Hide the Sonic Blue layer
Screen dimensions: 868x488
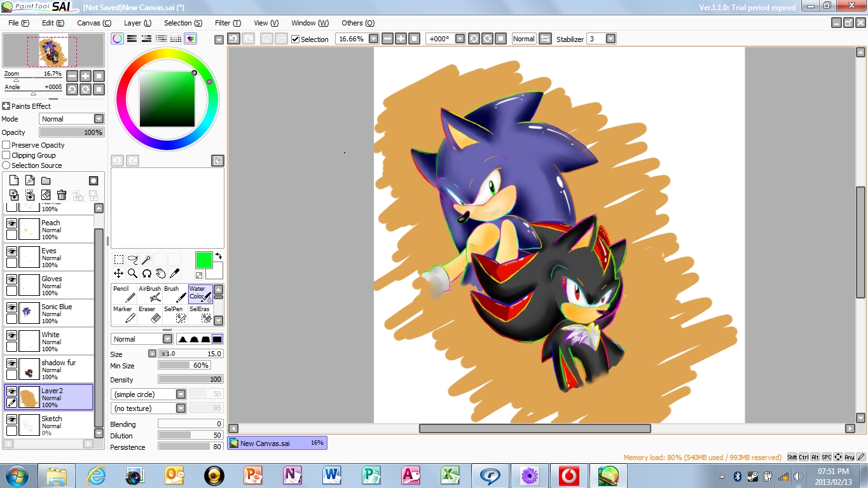point(11,307)
